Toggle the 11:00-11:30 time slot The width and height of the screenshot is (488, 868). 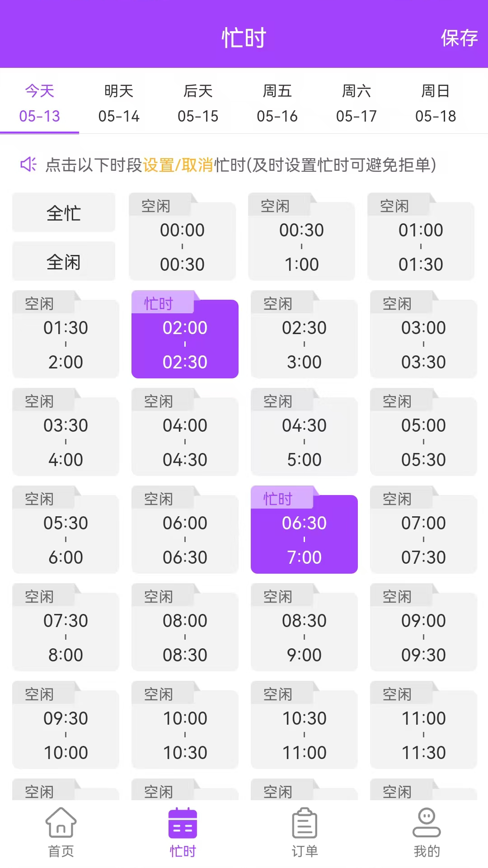(x=423, y=730)
